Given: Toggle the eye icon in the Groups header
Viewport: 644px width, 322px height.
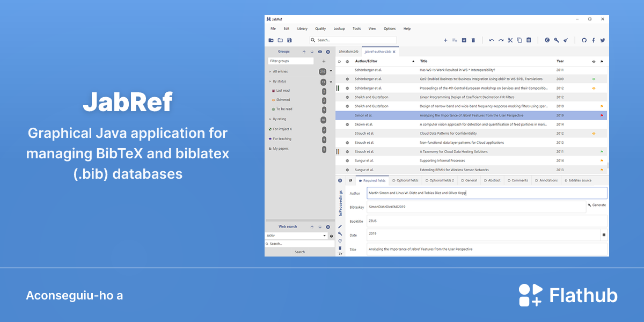Looking at the screenshot, I should click(x=320, y=52).
